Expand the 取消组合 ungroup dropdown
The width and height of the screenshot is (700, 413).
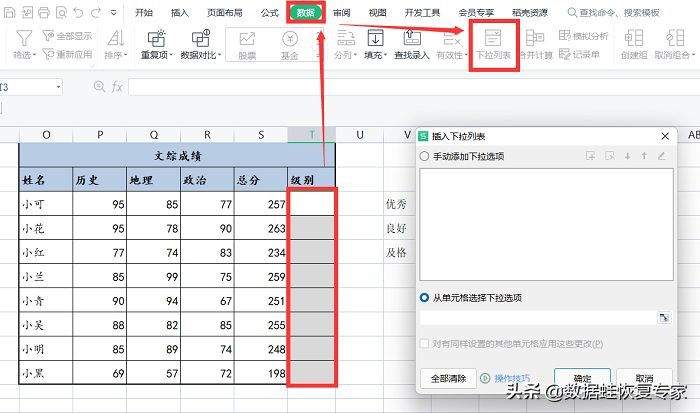tap(693, 55)
